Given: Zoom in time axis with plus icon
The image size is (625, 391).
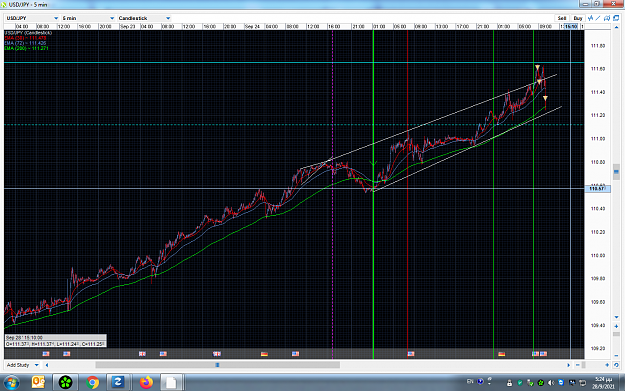Looking at the screenshot, I should tap(607, 365).
